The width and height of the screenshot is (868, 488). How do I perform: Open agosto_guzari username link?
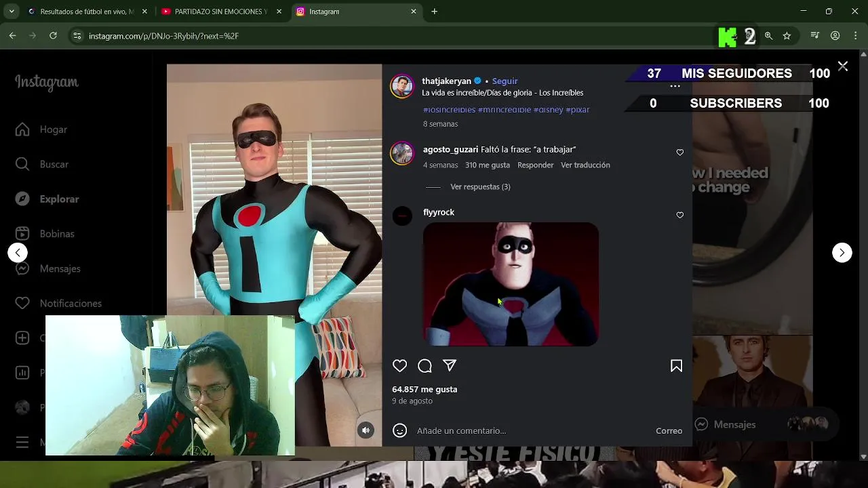pyautogui.click(x=450, y=149)
